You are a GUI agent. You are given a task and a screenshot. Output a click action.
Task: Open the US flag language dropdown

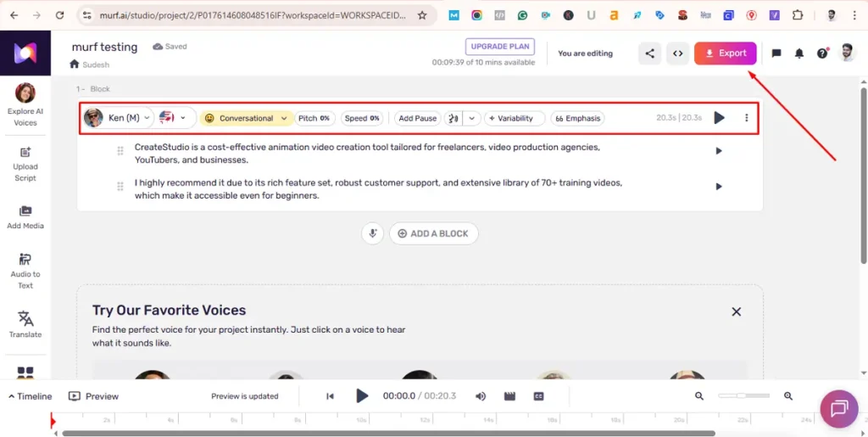coord(173,118)
